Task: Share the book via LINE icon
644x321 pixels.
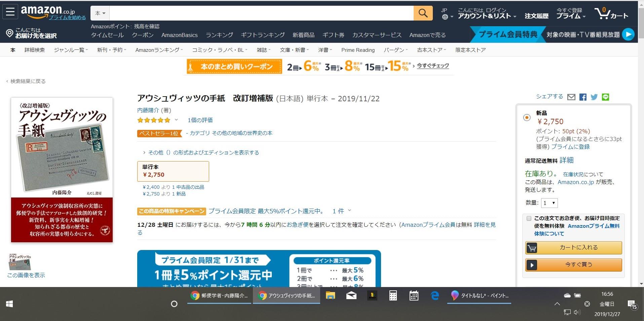Action: click(605, 97)
